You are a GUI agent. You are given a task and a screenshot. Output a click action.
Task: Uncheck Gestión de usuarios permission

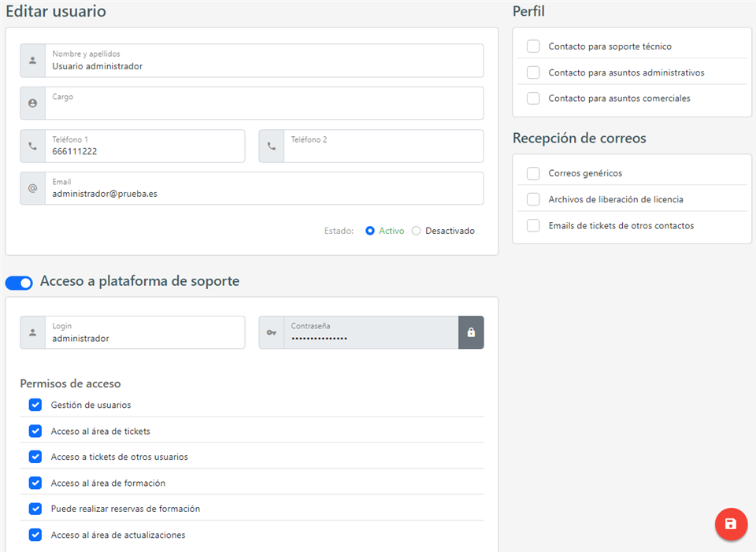point(35,405)
